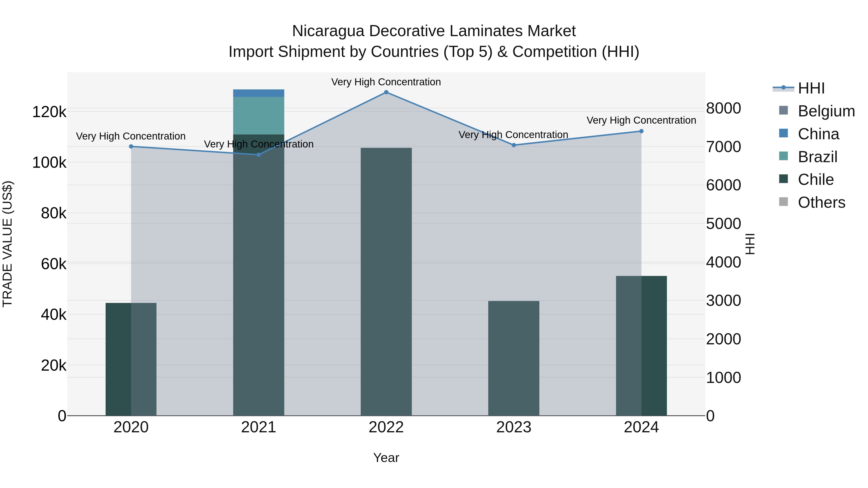
Task: Click the Brazil teal swatch in legend
Action: click(784, 156)
